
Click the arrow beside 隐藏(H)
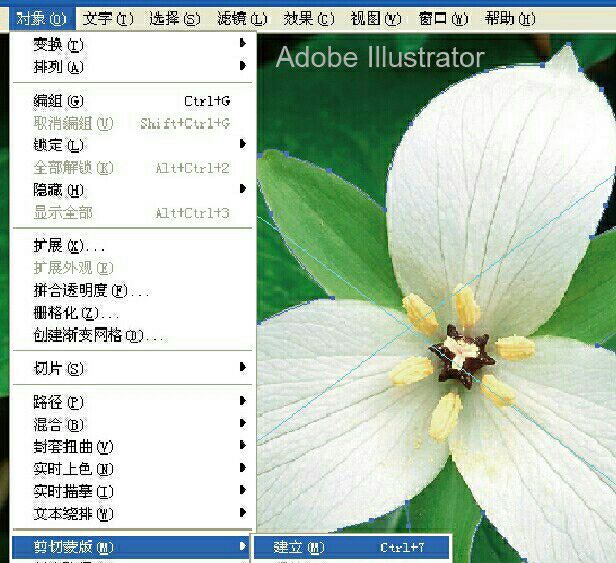click(243, 189)
